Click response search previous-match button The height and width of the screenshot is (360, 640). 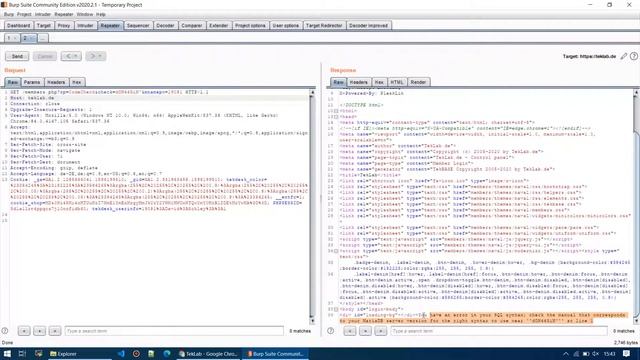349,331
